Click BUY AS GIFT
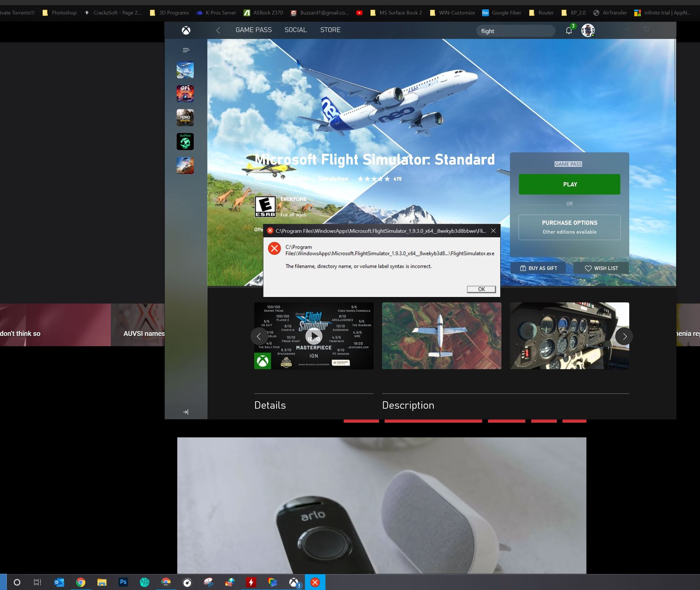Viewport: 700px width, 590px height. point(538,268)
